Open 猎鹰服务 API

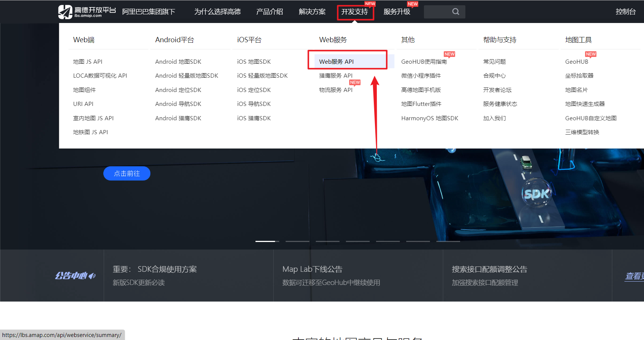point(336,75)
